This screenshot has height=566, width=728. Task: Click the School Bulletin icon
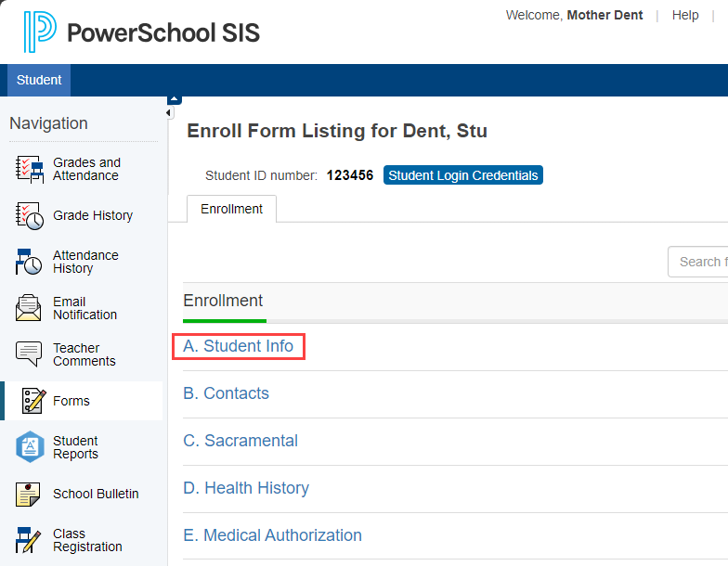coord(30,494)
